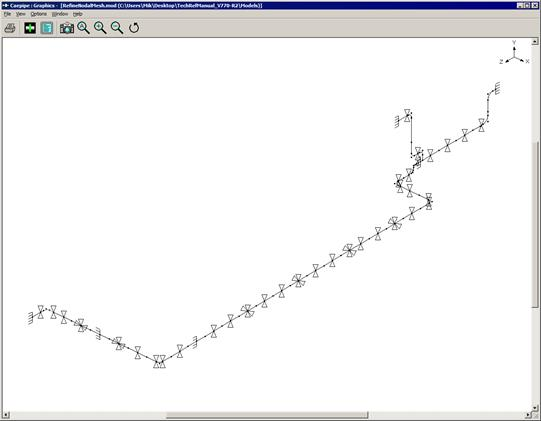Open the List window teal icon
Image resolution: width=541 pixels, height=421 pixels.
tap(47, 28)
